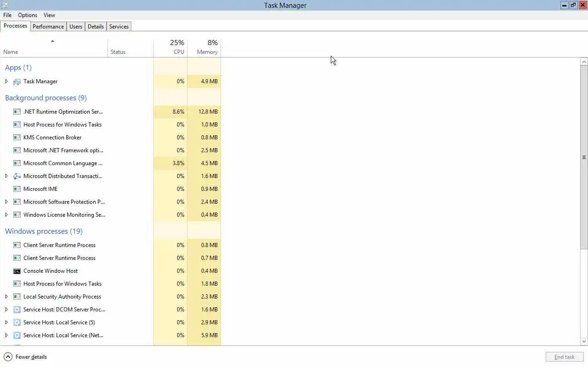Click the scrollbar thumb in the process list
588x368 pixels.
click(x=584, y=157)
